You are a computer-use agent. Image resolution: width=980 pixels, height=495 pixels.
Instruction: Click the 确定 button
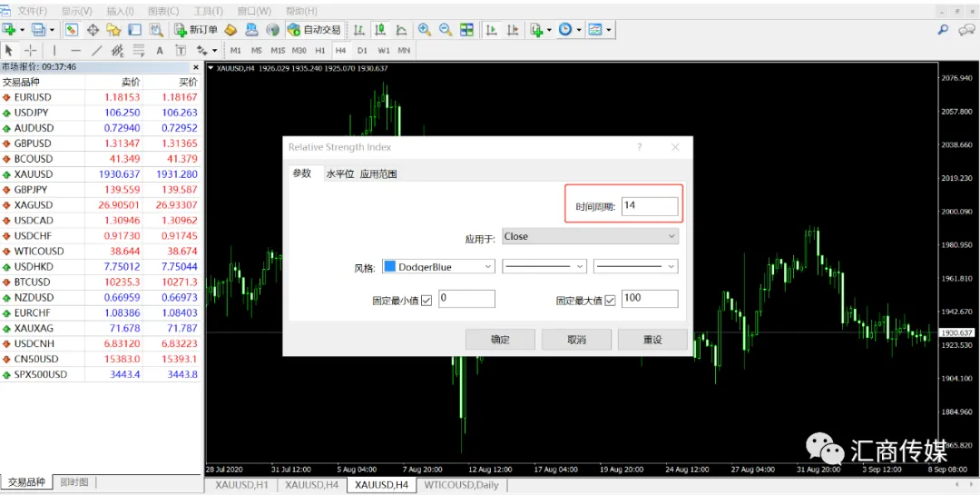(500, 339)
